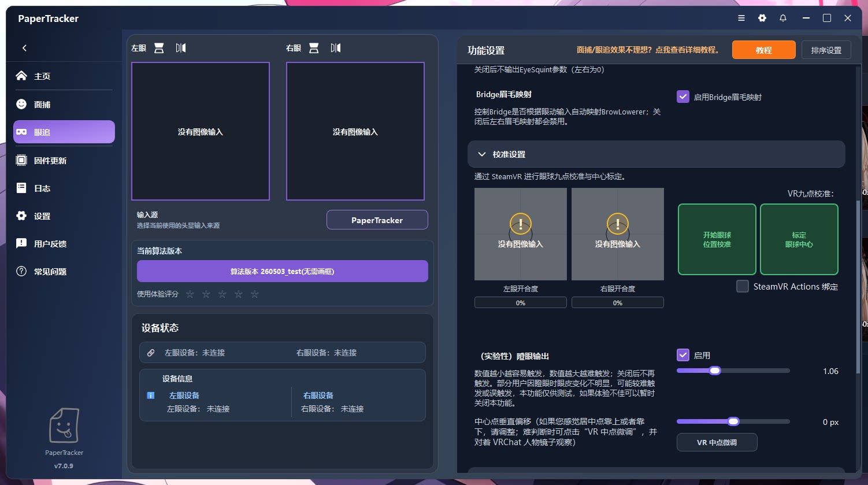Viewport: 868px width, 485px height.
Task: Click the 左眼 camera preview under the header
Action: click(201, 131)
